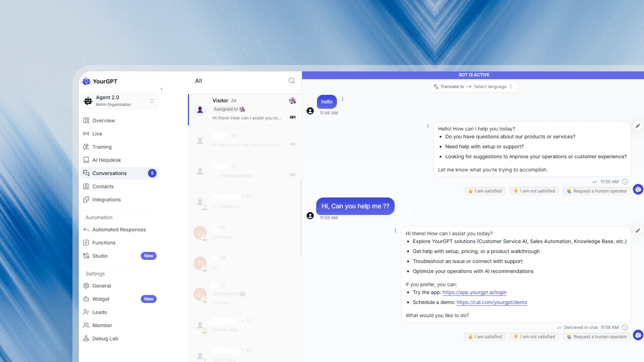Click I am not satisfied under second reply
This screenshot has height=362, width=644.
tap(534, 337)
